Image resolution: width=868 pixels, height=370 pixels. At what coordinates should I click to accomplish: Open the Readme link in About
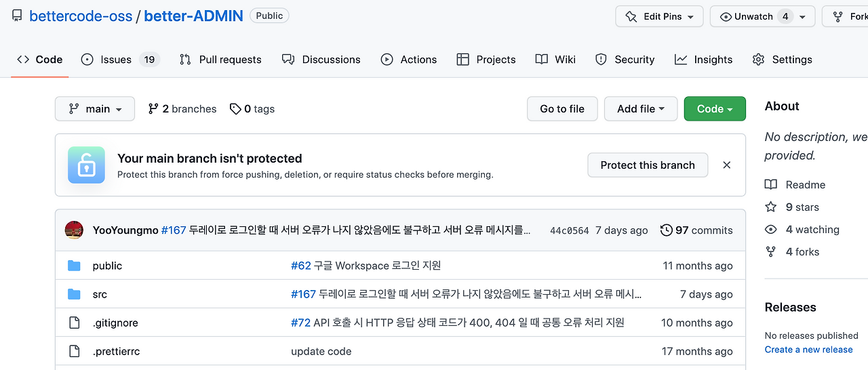(806, 185)
